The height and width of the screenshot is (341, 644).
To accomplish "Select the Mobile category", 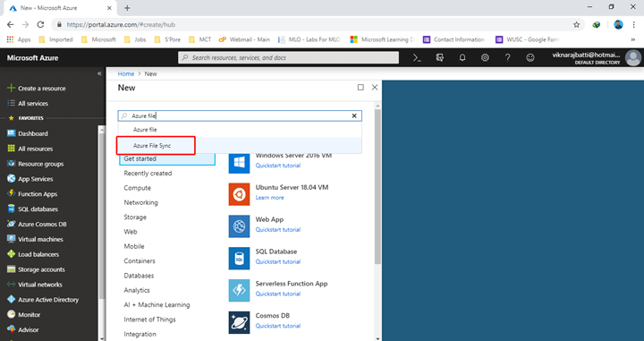I will tap(134, 246).
